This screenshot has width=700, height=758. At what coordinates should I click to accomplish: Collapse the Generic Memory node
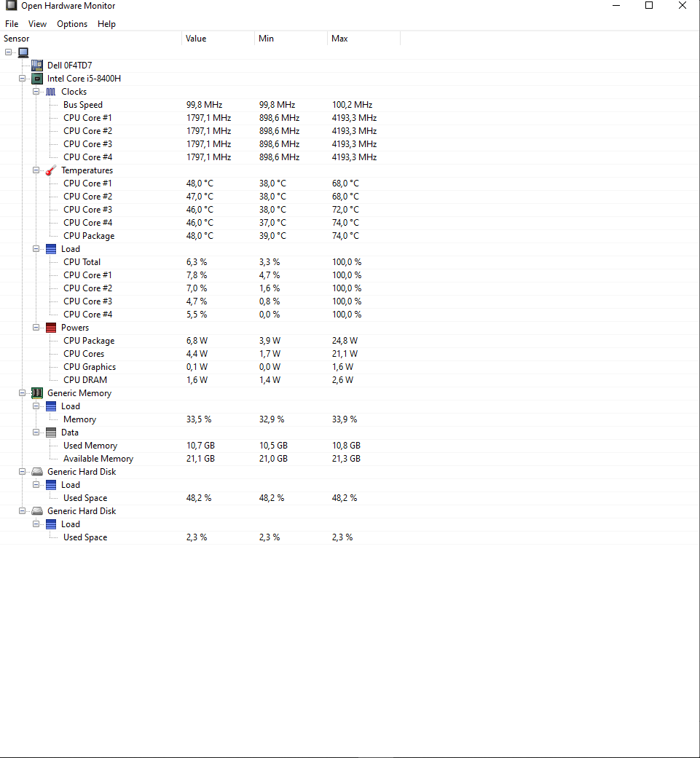point(23,393)
